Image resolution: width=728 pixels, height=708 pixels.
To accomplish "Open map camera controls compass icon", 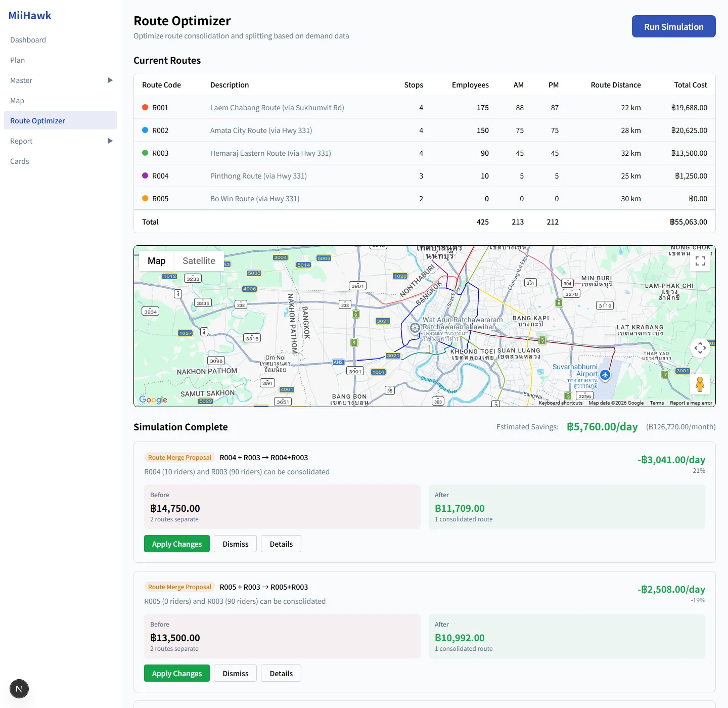I will tap(700, 348).
